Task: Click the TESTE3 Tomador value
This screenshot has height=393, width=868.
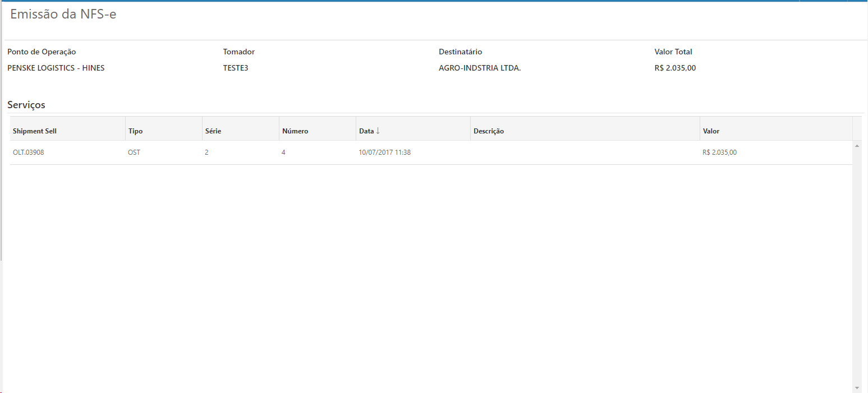Action: [x=236, y=68]
